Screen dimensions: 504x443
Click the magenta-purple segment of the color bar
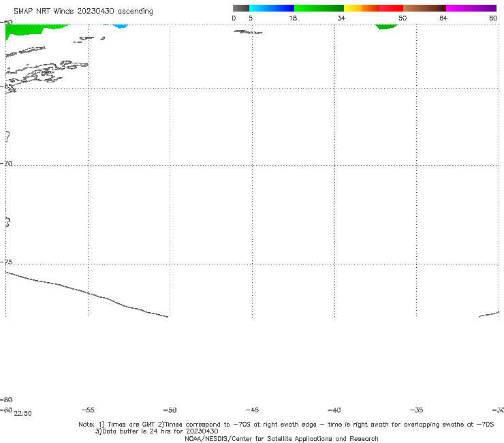pyautogui.click(x=471, y=8)
